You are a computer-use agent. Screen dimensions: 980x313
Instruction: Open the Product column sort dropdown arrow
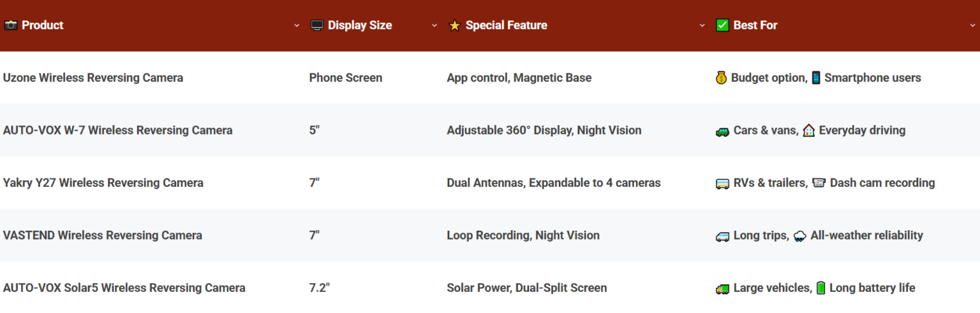click(x=297, y=25)
